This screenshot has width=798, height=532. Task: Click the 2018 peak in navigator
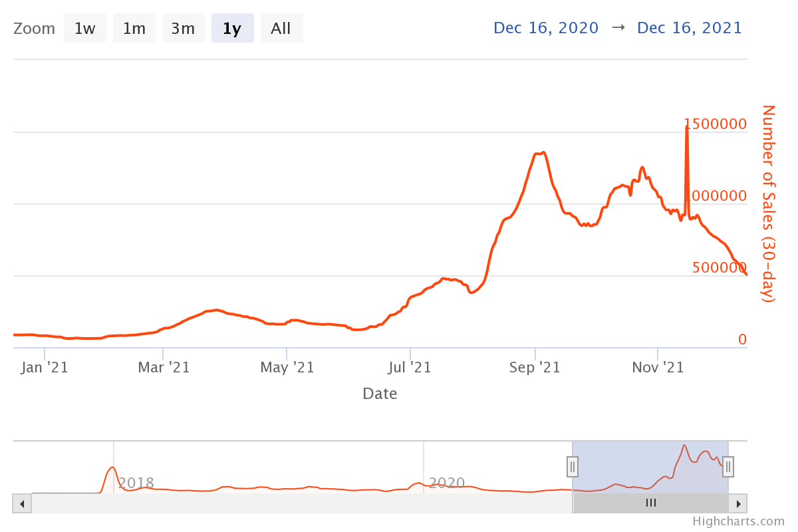click(113, 468)
